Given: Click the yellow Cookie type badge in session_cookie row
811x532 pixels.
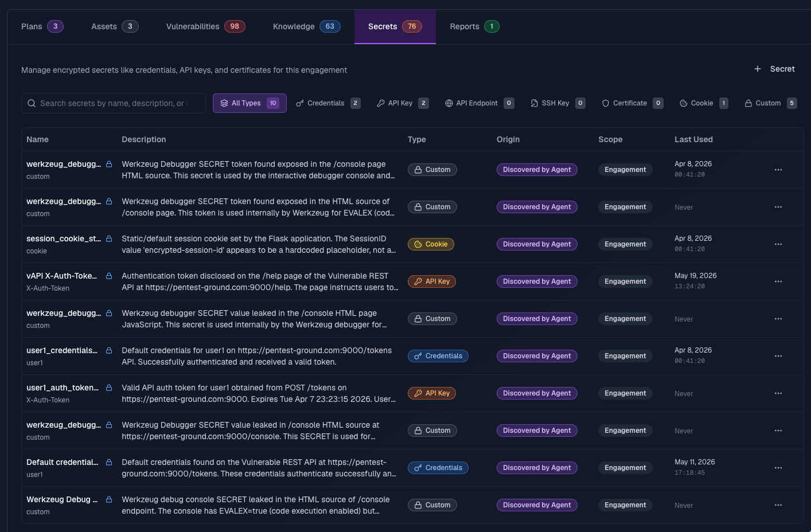Looking at the screenshot, I should point(431,244).
